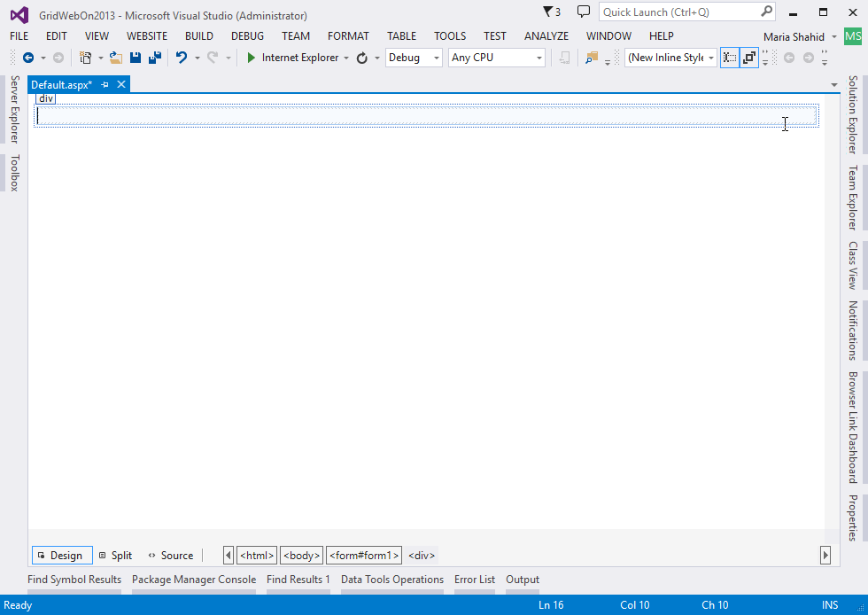Switch to Split view
The image size is (868, 615).
coord(116,555)
